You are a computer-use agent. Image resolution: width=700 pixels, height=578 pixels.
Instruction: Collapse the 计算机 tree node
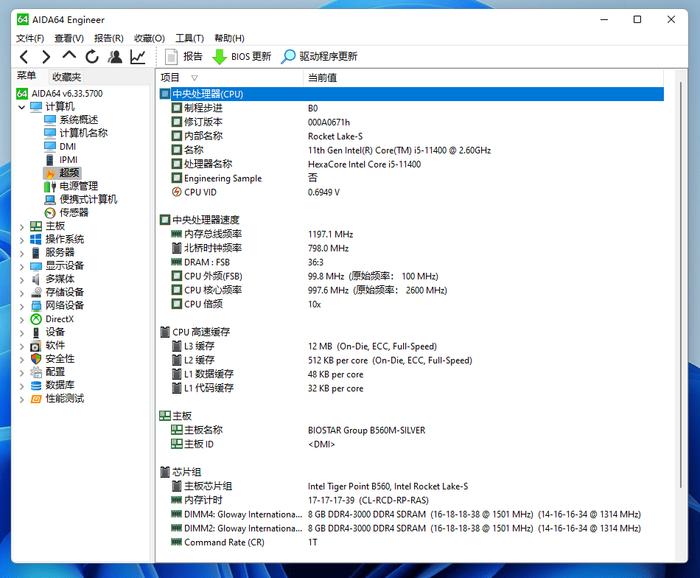(21, 107)
